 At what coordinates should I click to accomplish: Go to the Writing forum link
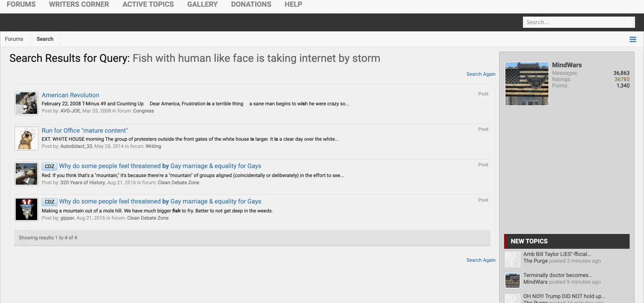[153, 146]
